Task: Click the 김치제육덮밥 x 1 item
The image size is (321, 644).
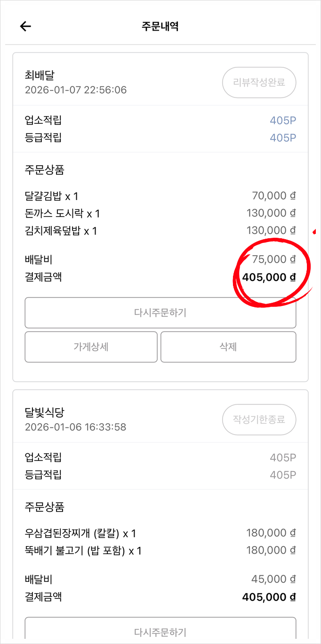Action: point(61,231)
